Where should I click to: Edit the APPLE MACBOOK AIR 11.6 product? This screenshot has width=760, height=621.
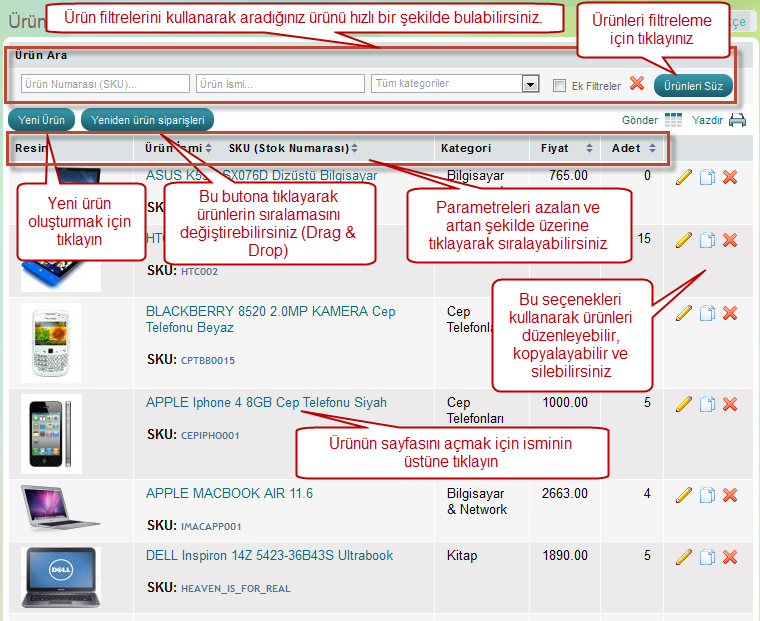684,495
